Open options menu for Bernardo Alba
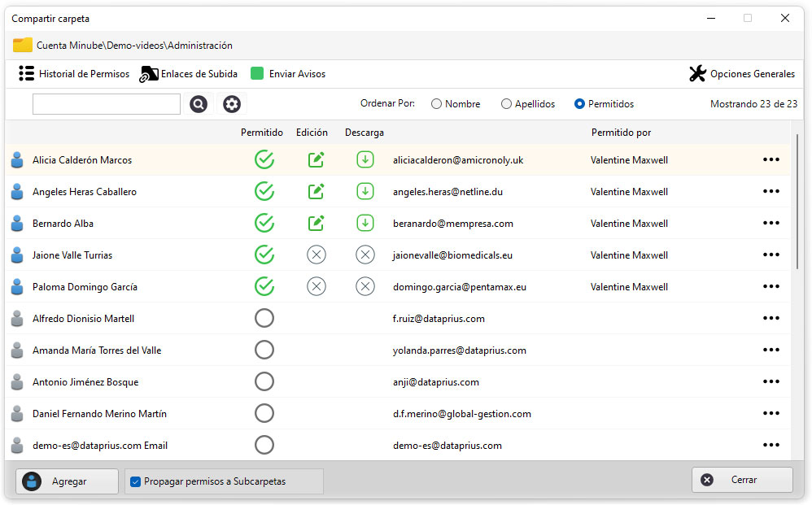 coord(771,223)
